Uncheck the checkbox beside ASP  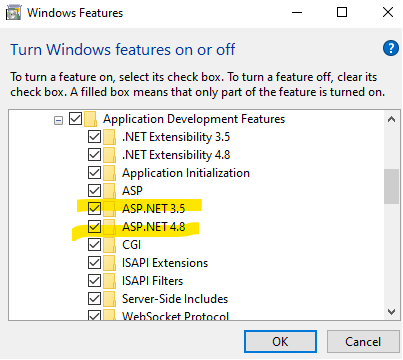(94, 190)
